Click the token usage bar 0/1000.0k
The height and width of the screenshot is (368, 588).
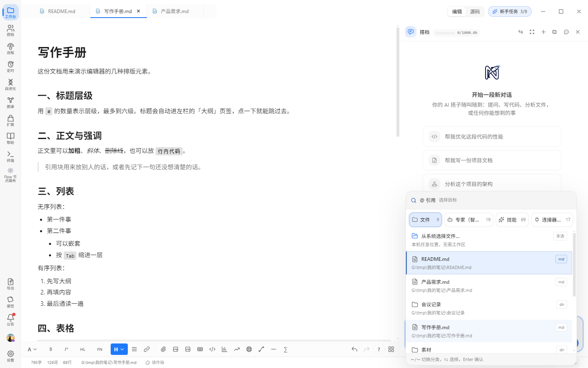click(457, 33)
